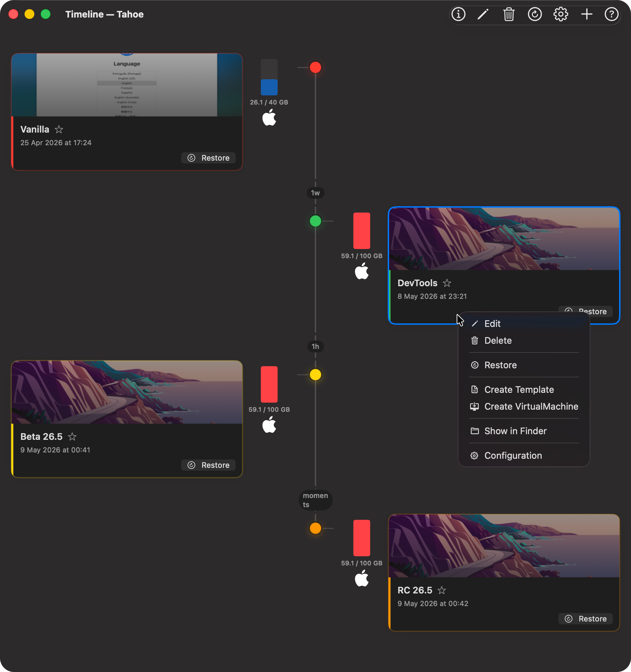Viewport: 631px width, 672px height.
Task: Choose Configuration in the context menu
Action: (x=524, y=456)
